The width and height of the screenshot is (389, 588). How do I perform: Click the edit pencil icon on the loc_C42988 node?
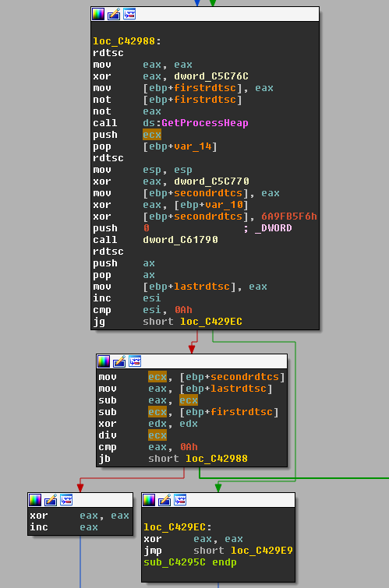114,14
